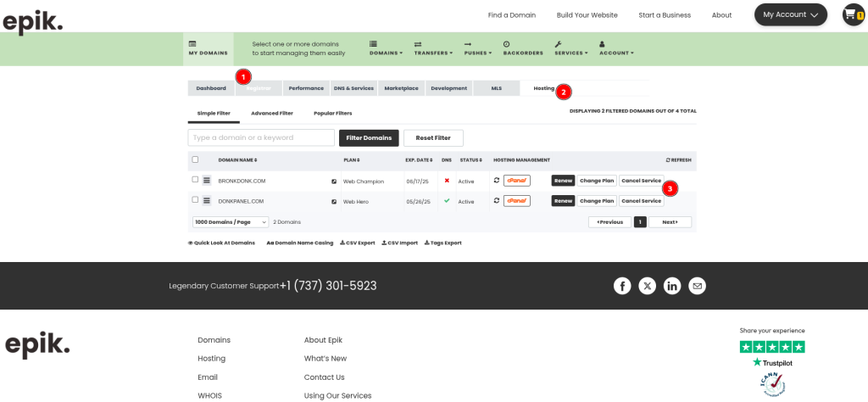The width and height of the screenshot is (868, 402).
Task: Change the 1000 Domains / Page selector
Action: (x=231, y=222)
